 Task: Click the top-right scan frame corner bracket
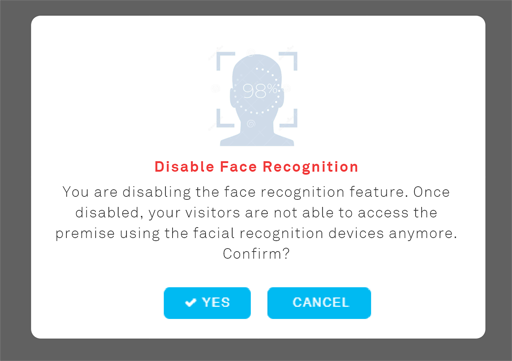pyautogui.click(x=288, y=61)
